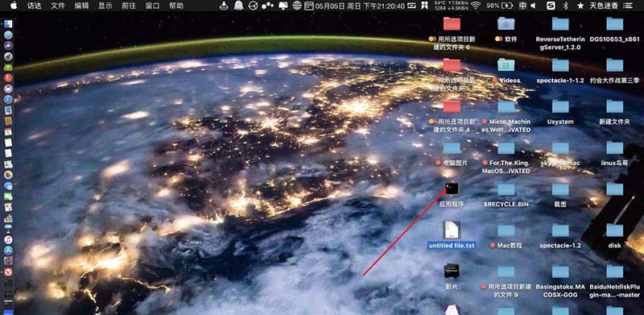Select the 用所选项目新建的文件夹 5 red folder
The height and width of the screenshot is (315, 644).
point(452,65)
